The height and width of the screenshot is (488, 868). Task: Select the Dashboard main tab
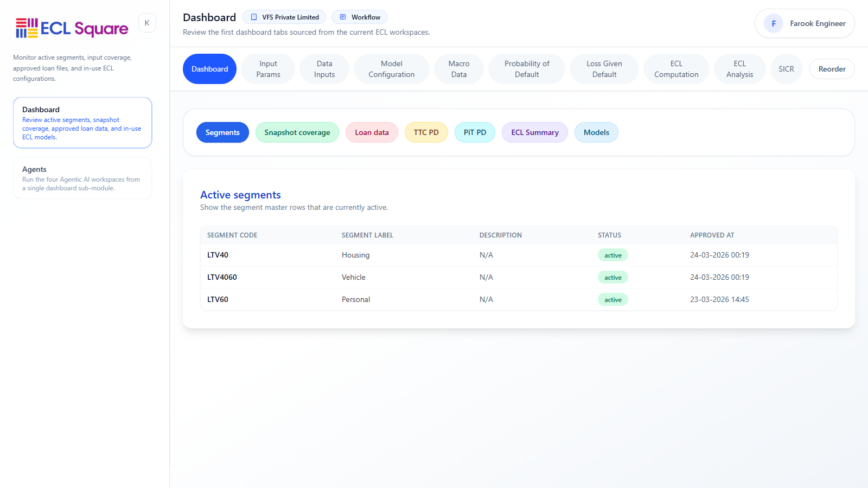coord(209,69)
